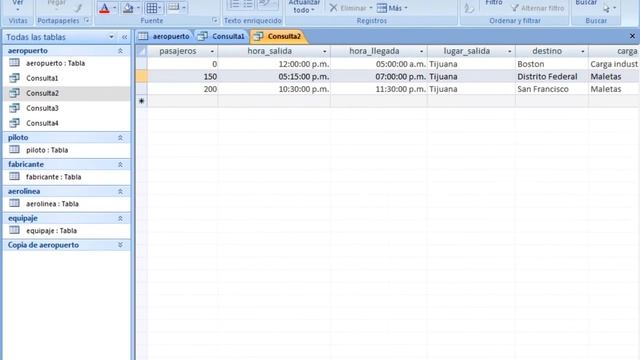Open lugar_salida column filter dropdown
Image resolution: width=640 pixels, height=360 pixels.
coord(509,51)
